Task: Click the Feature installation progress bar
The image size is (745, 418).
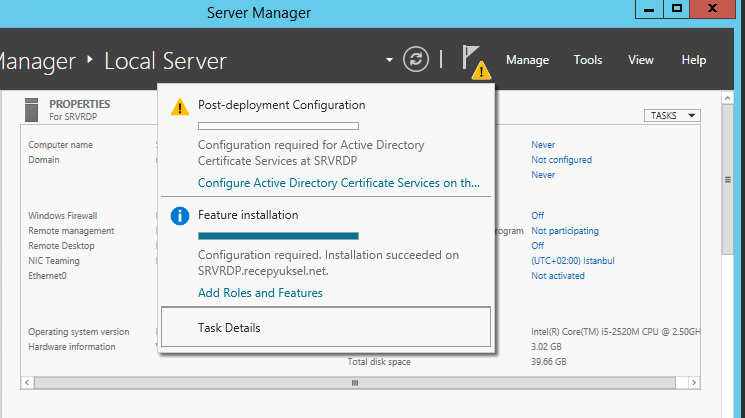Action: (278, 236)
